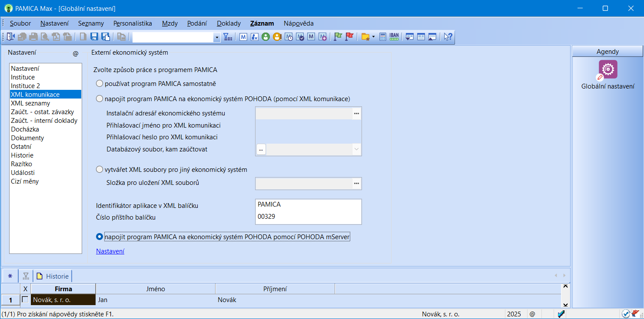The image size is (644, 319).
Task: Open the toolbar combo box dropdown
Action: coord(217,37)
